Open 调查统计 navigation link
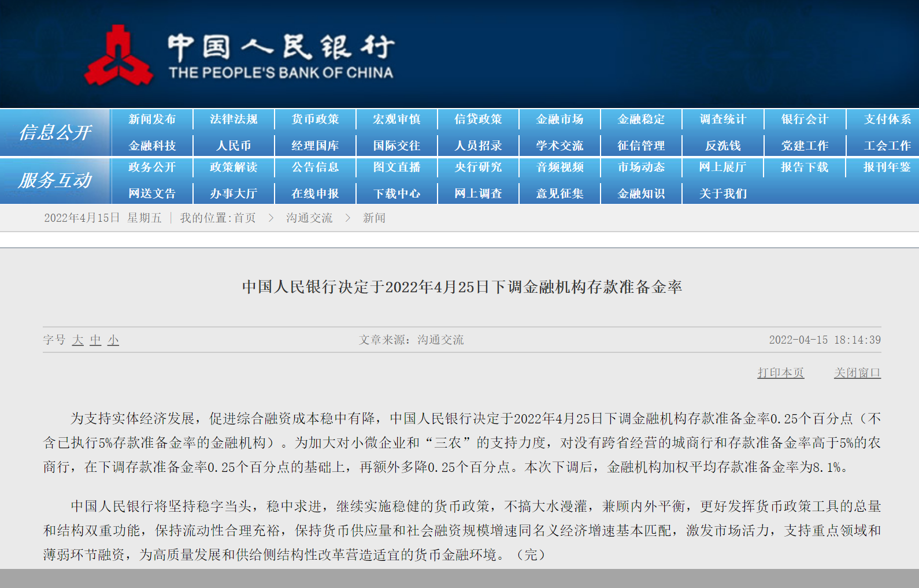919x588 pixels. point(722,119)
